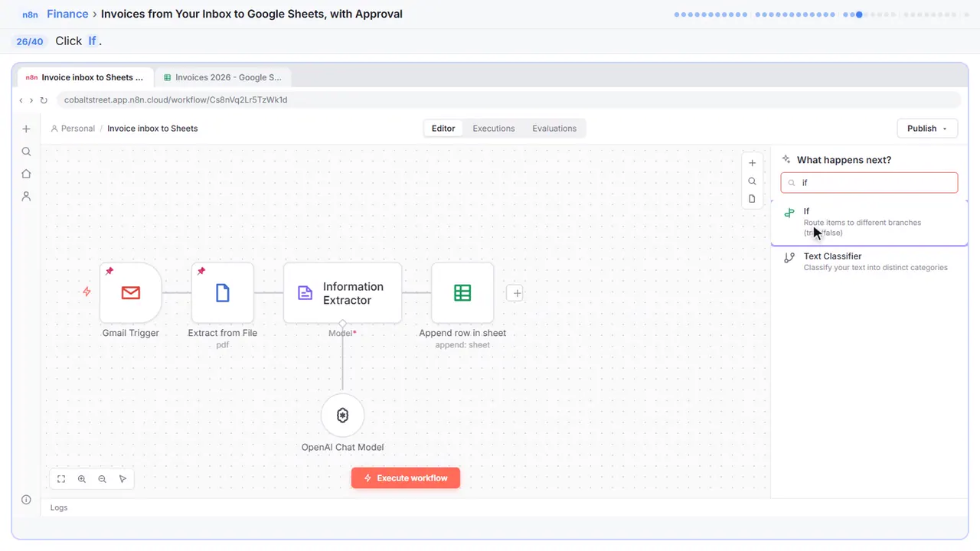Open search from the left sidebar

pyautogui.click(x=26, y=152)
